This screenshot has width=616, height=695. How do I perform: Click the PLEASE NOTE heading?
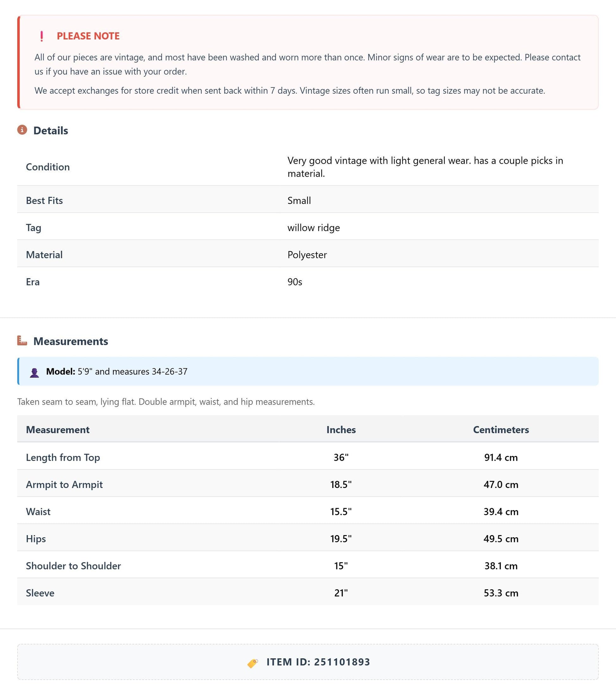(x=88, y=36)
